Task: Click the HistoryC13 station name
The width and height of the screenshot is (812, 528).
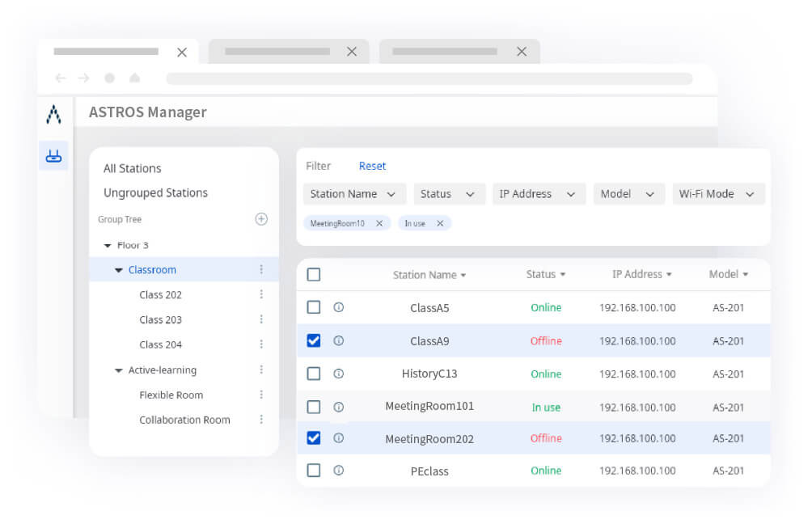Action: [429, 374]
